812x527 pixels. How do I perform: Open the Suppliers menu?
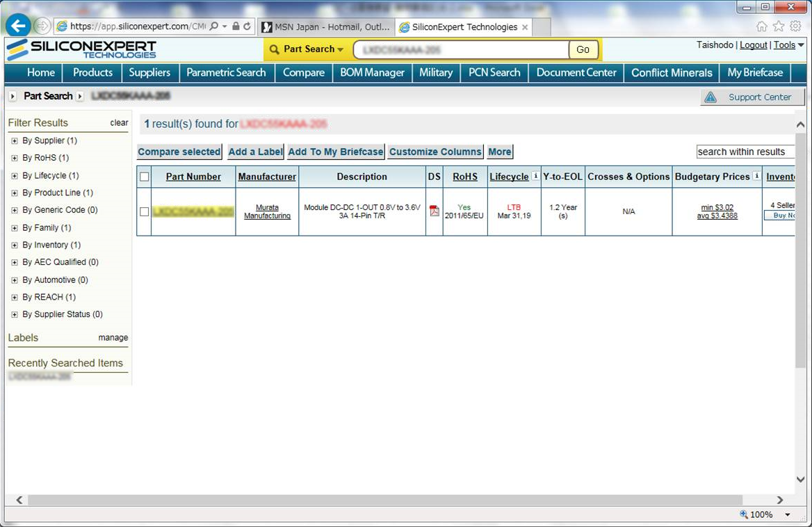[x=149, y=72]
